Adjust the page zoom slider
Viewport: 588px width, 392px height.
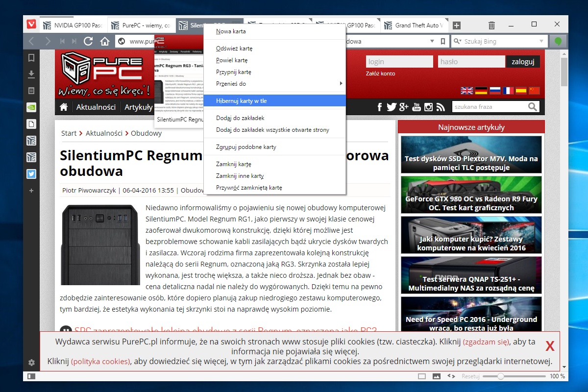tap(513, 376)
